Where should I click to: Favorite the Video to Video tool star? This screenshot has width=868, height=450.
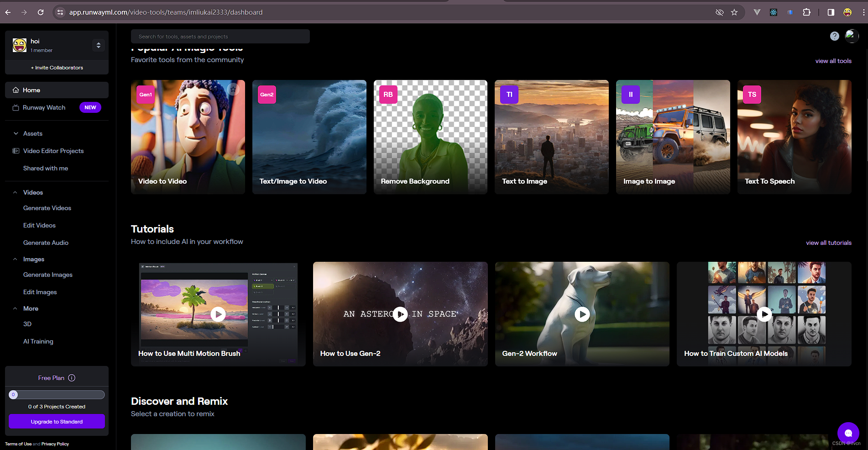233,89
